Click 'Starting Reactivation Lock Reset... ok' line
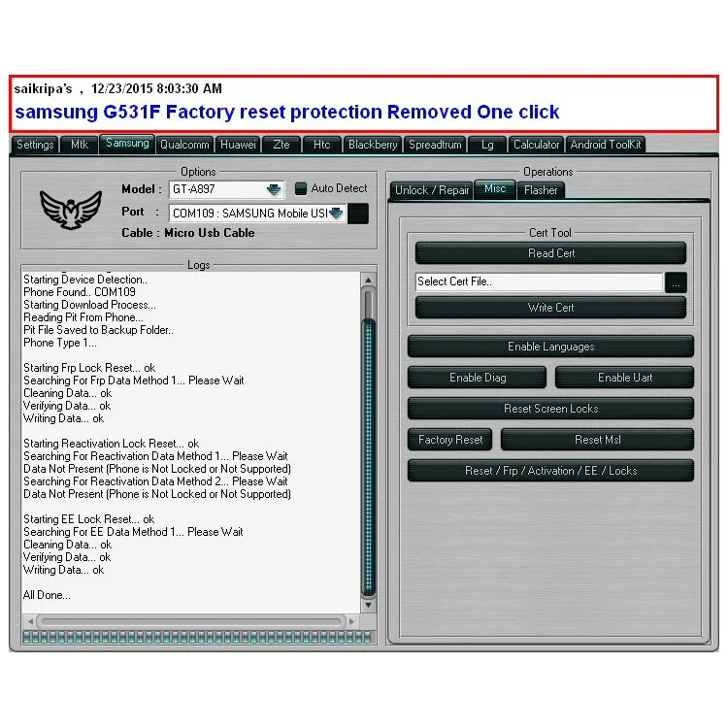This screenshot has height=728, width=728. tap(111, 444)
